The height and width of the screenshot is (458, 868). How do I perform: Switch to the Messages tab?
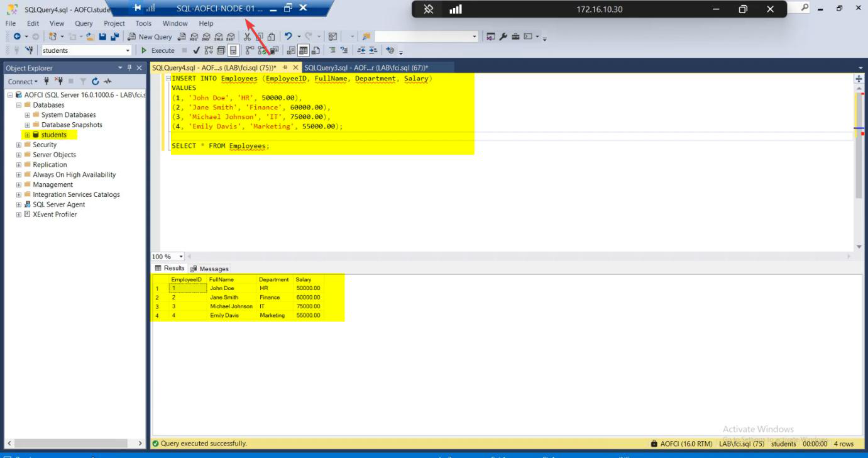210,269
